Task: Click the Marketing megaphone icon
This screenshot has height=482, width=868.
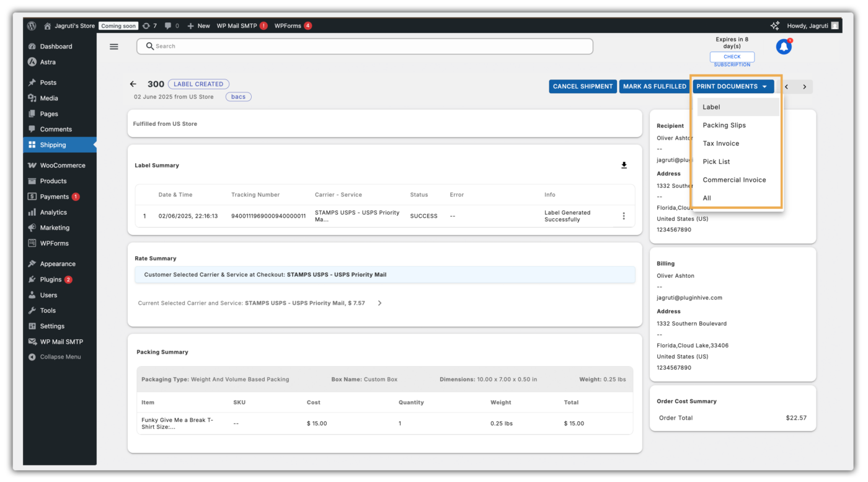Action: 32,228
